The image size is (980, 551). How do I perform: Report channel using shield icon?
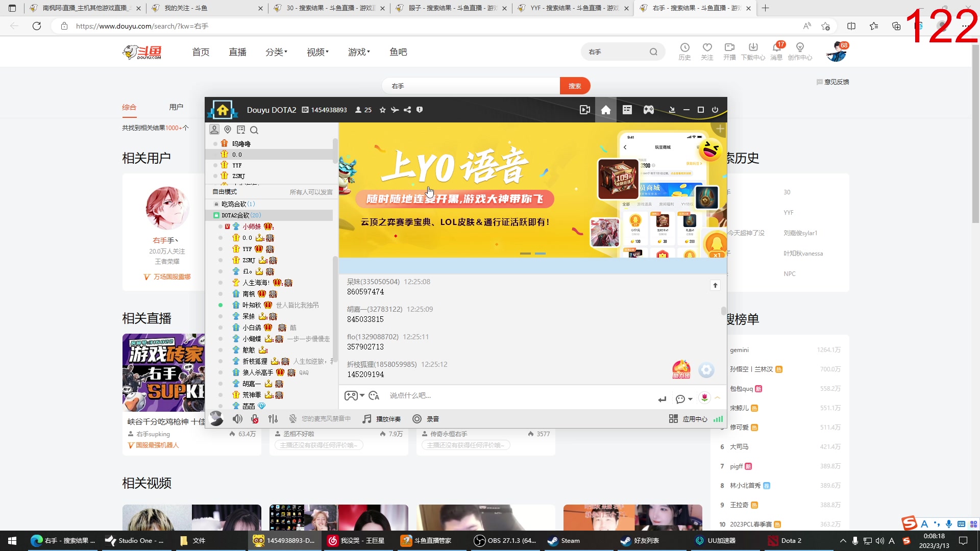[x=420, y=110]
